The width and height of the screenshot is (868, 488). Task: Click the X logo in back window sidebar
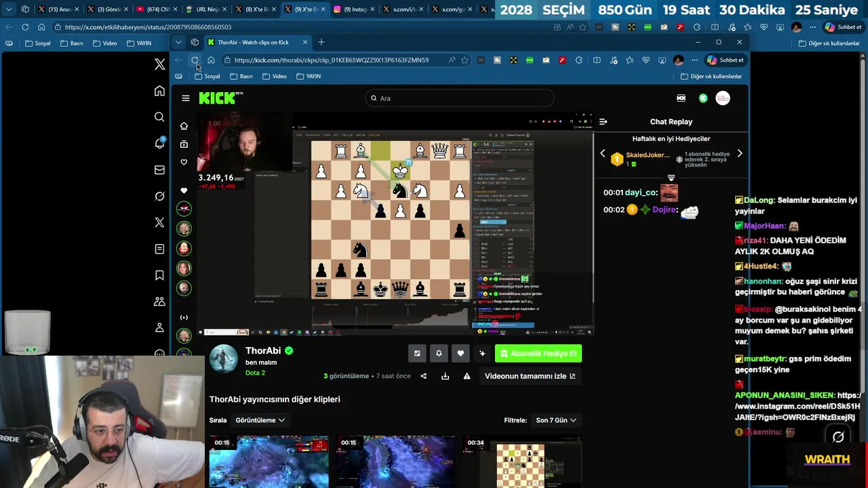click(159, 64)
